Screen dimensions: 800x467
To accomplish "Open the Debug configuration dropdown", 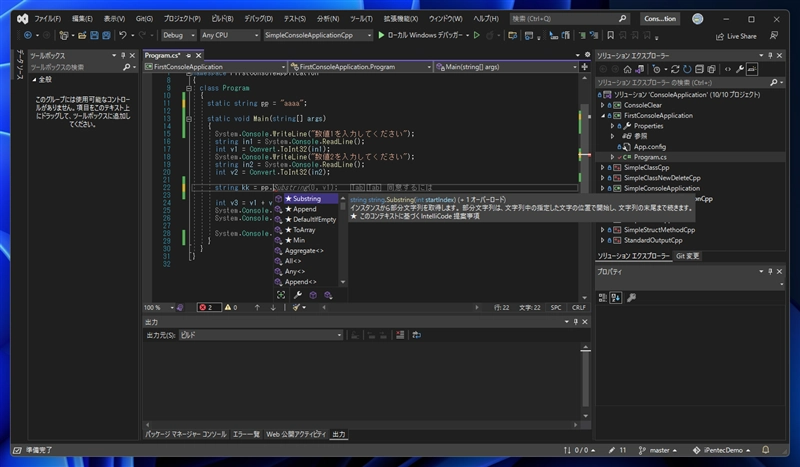I will point(179,35).
